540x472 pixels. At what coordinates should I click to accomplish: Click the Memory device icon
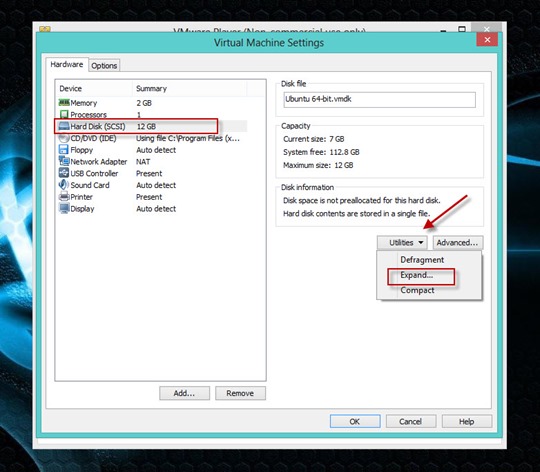(64, 103)
